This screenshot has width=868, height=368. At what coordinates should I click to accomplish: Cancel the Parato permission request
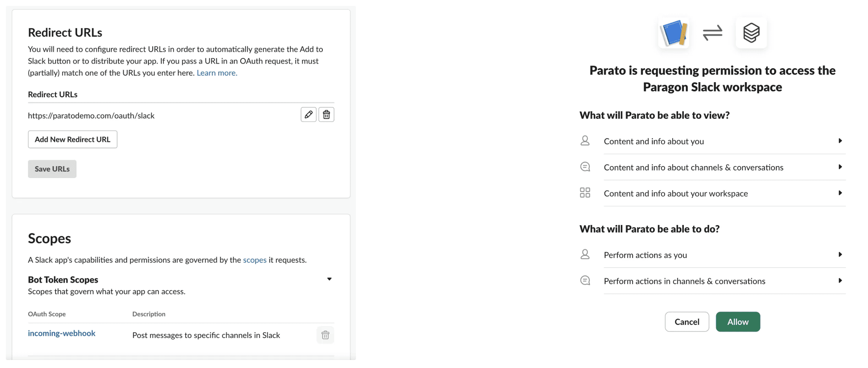687,322
